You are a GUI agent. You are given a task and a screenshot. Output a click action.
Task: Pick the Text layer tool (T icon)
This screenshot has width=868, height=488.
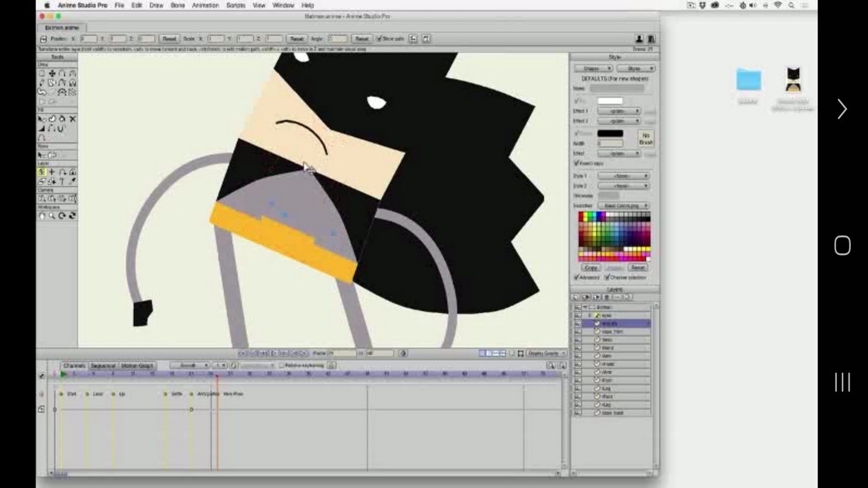coord(62,181)
